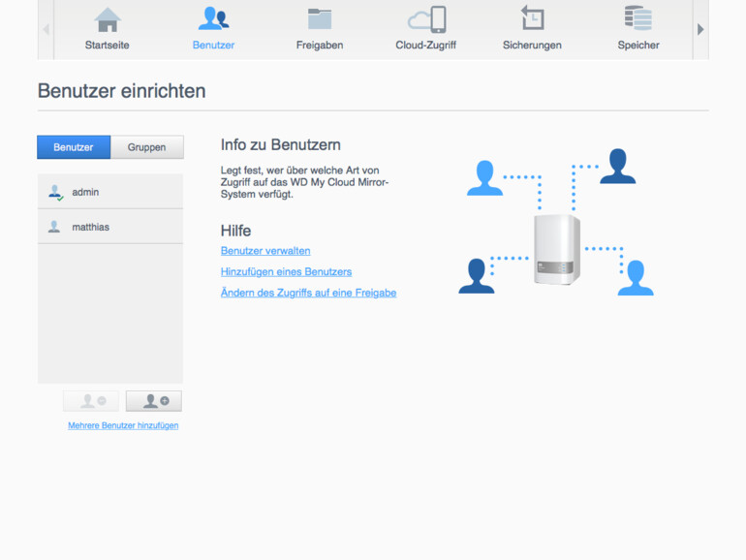Open the Startseite home icon
746x560 pixels.
pyautogui.click(x=108, y=20)
